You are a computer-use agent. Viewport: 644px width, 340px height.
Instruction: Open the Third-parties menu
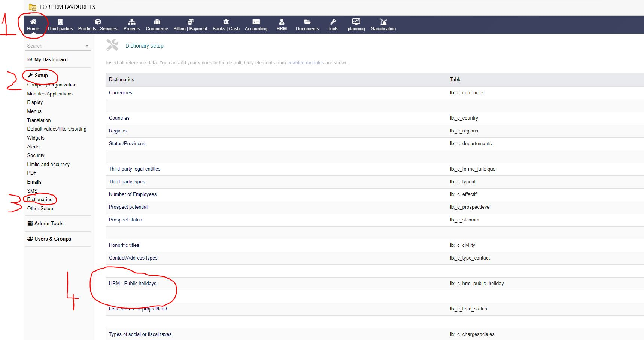(60, 22)
